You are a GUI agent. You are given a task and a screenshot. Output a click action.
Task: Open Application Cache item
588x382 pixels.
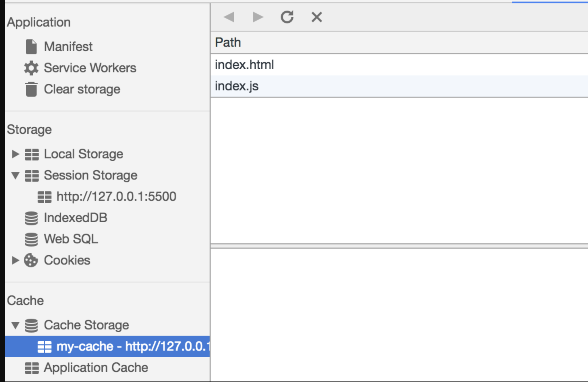click(96, 368)
